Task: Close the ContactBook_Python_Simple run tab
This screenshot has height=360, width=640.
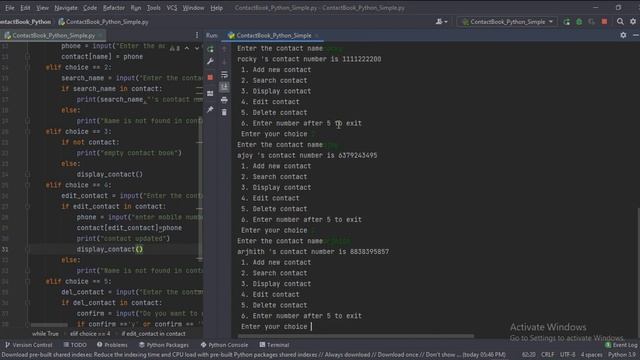Action: tap(317, 36)
